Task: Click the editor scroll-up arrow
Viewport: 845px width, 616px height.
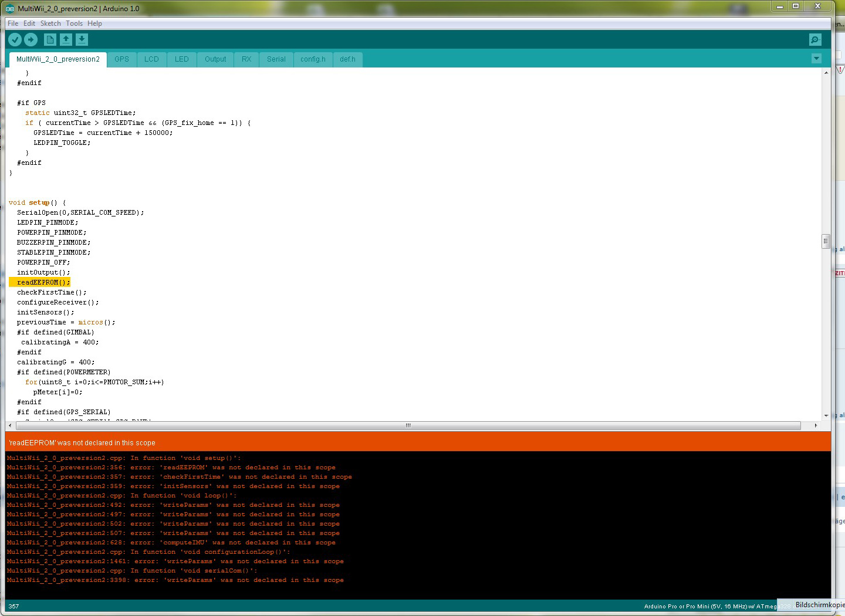Action: coord(826,73)
